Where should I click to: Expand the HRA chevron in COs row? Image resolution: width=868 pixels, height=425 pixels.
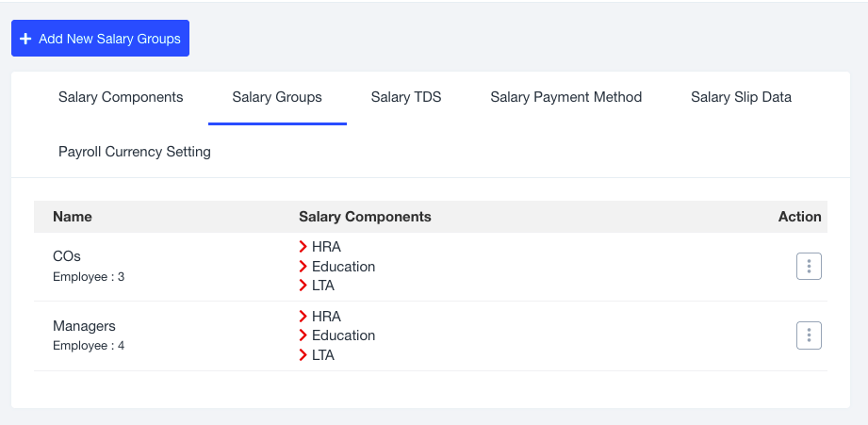pos(303,247)
